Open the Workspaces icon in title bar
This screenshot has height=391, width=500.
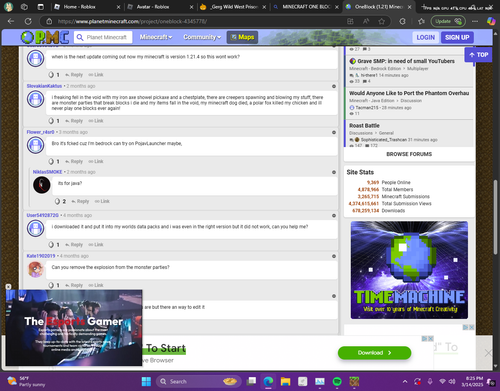click(24, 7)
